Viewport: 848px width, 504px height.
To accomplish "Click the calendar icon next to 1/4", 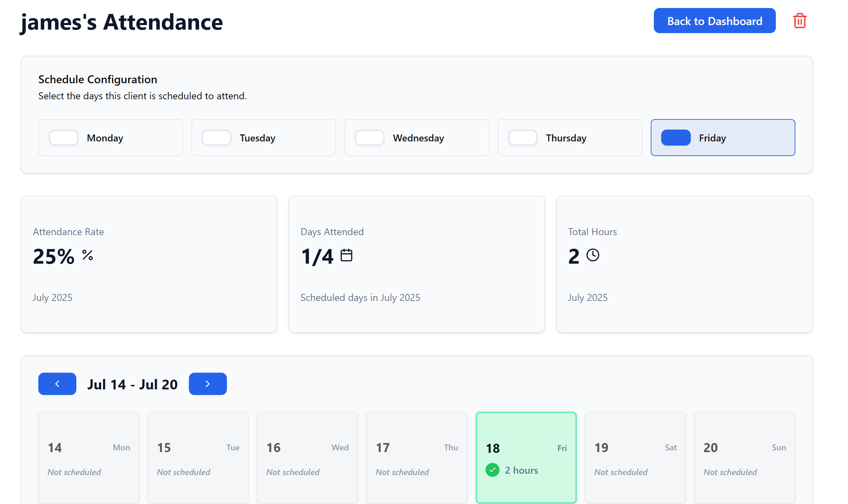I will pos(346,255).
